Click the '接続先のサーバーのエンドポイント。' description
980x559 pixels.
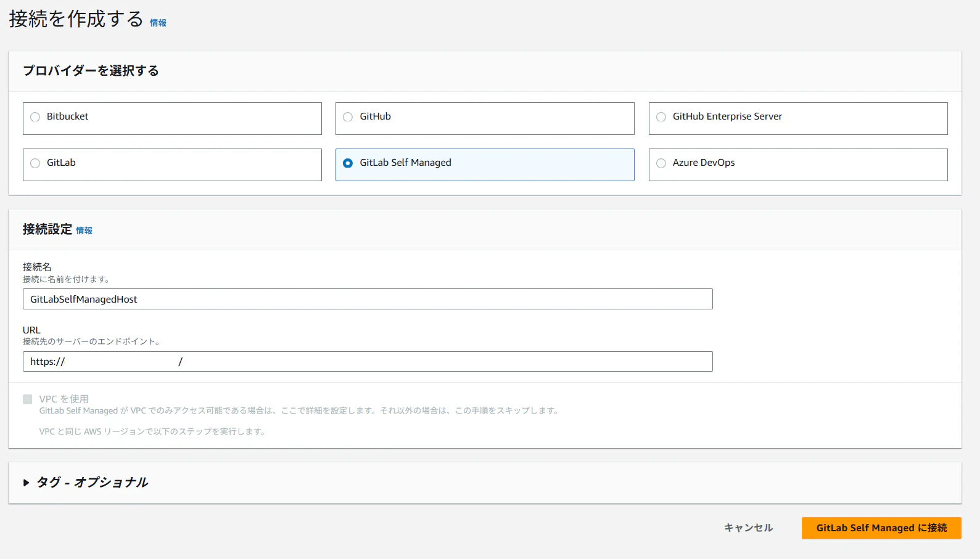pyautogui.click(x=92, y=341)
